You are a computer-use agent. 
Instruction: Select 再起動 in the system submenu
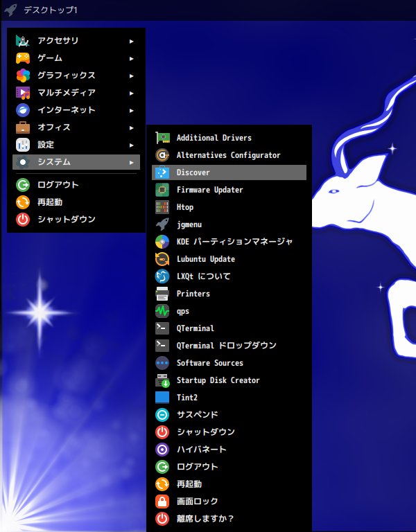pos(229,484)
